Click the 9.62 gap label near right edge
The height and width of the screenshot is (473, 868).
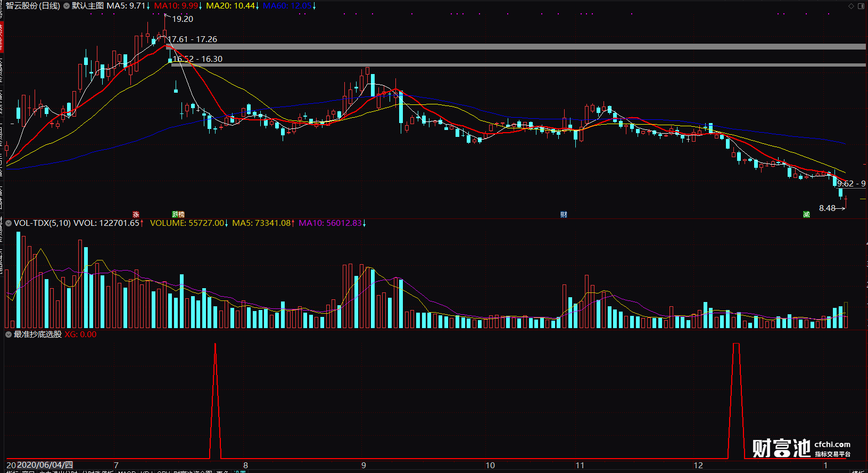(851, 184)
